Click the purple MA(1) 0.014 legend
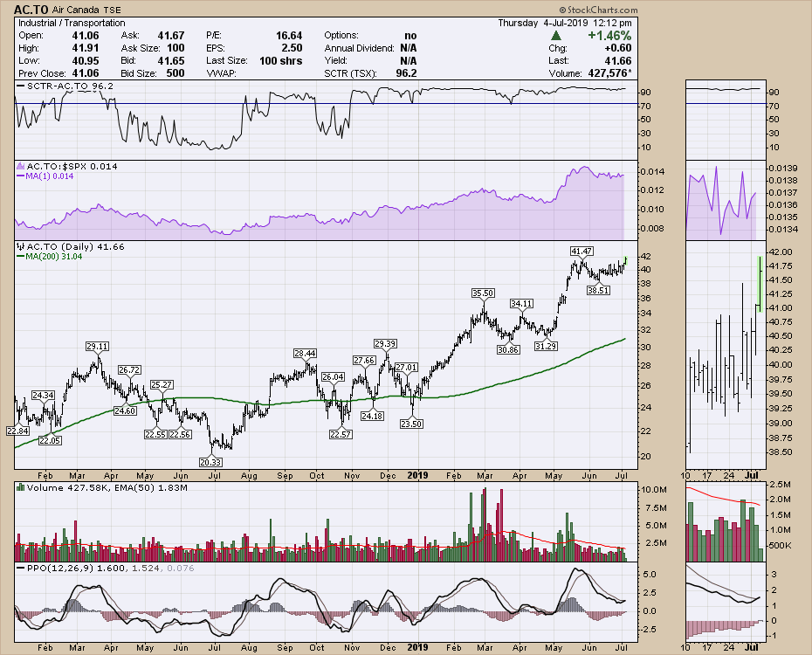 click(x=45, y=176)
